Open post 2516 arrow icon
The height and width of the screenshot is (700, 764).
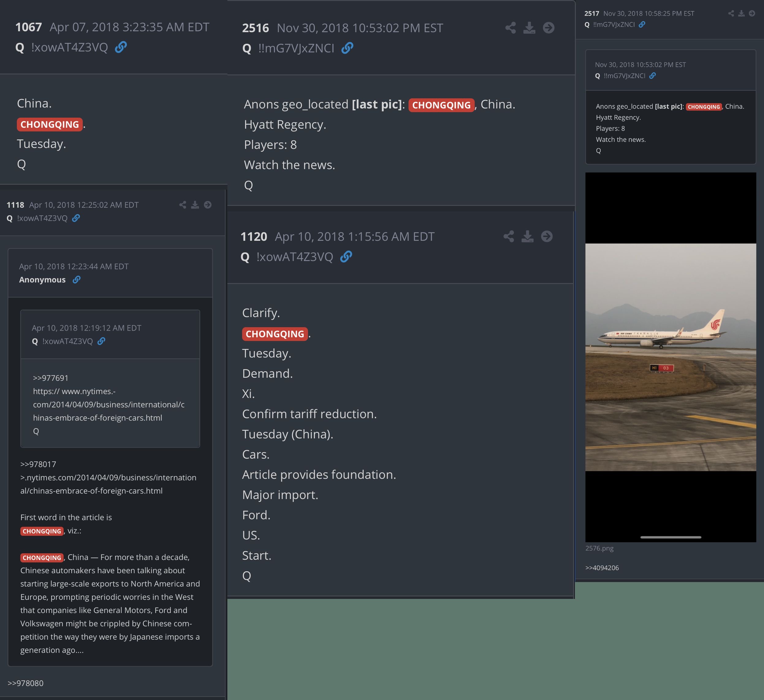548,28
